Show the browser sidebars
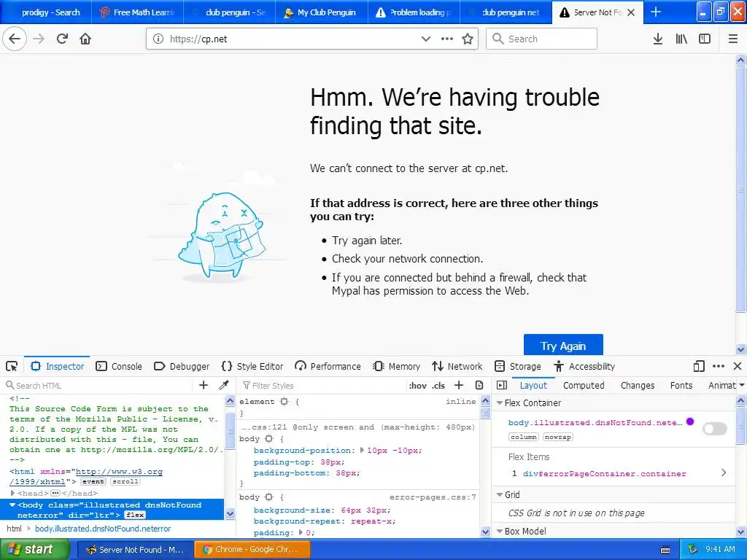Image resolution: width=747 pixels, height=560 pixels. (x=705, y=39)
